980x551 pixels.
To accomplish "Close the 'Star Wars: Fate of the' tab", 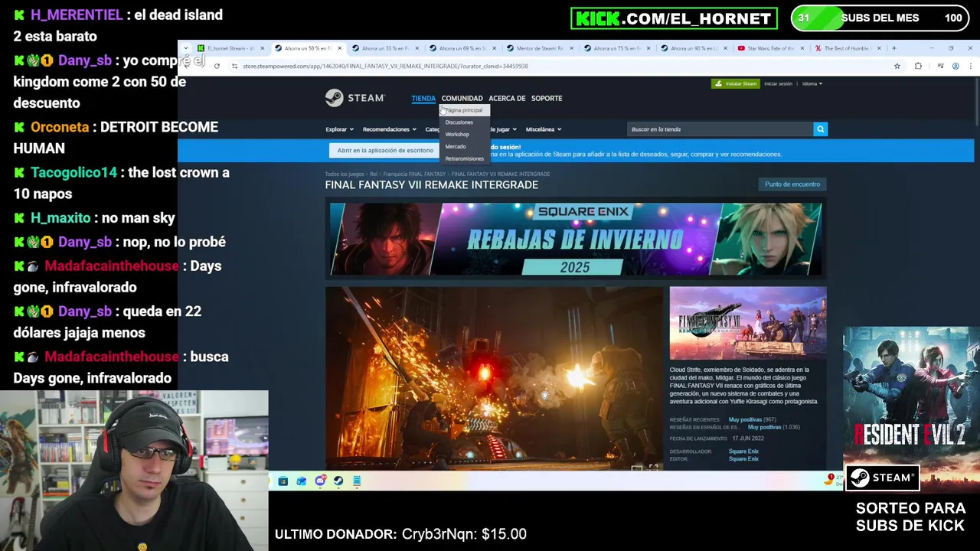I will coord(802,48).
